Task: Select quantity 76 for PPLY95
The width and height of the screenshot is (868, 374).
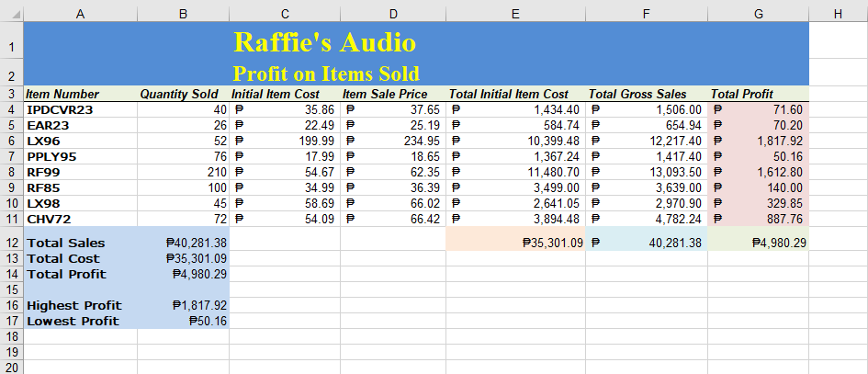Action: [x=183, y=156]
